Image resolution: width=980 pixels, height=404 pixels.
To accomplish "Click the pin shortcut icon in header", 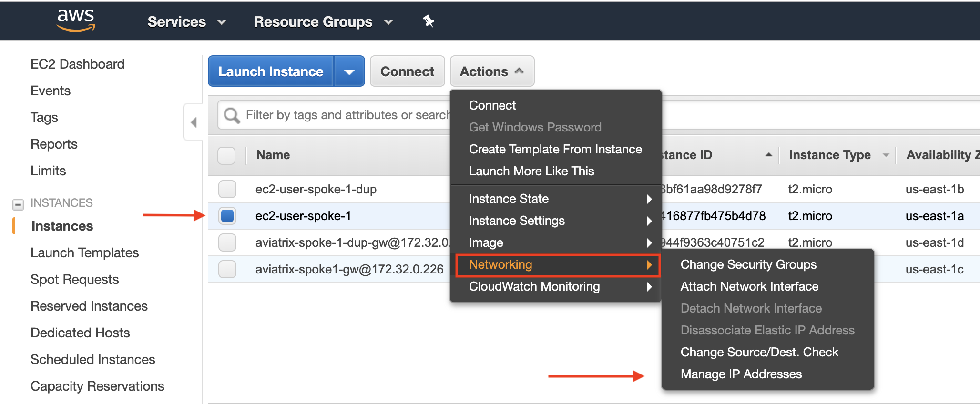I will click(x=428, y=21).
